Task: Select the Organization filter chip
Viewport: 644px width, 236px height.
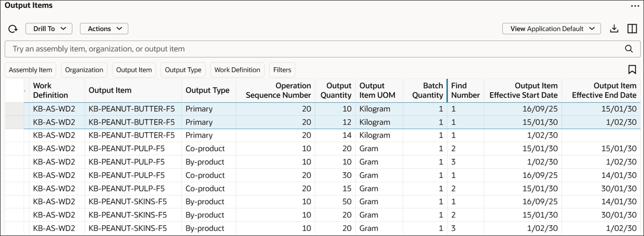Action: 84,70
